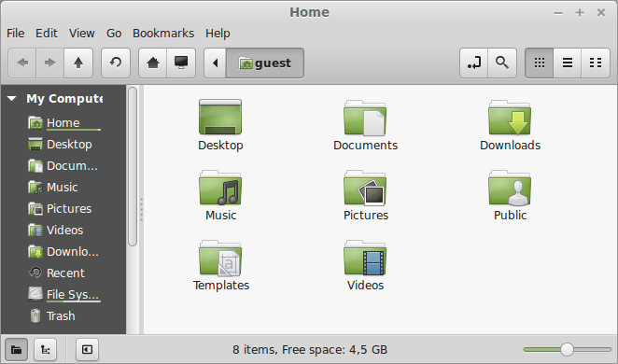Close the Home window

point(601,13)
